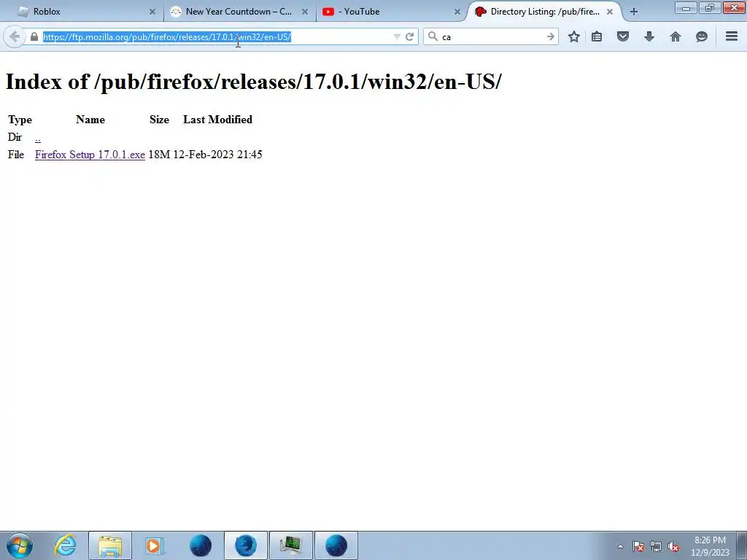Viewport: 747px width, 560px height.
Task: Open the Windows Start button
Action: pyautogui.click(x=20, y=545)
